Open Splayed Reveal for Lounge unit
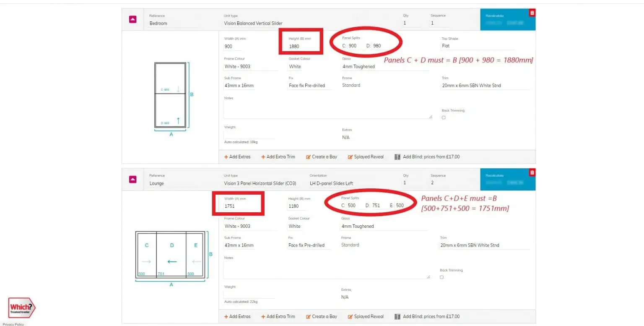The width and height of the screenshot is (644, 326). pyautogui.click(x=366, y=317)
